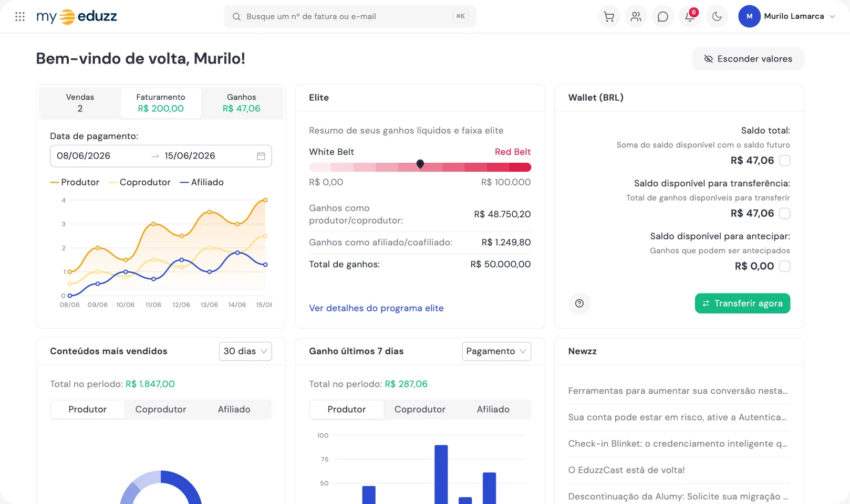Image resolution: width=850 pixels, height=504 pixels.
Task: Select Coprodutor tab in Ganho últimos 7 dias
Action: [x=420, y=409]
